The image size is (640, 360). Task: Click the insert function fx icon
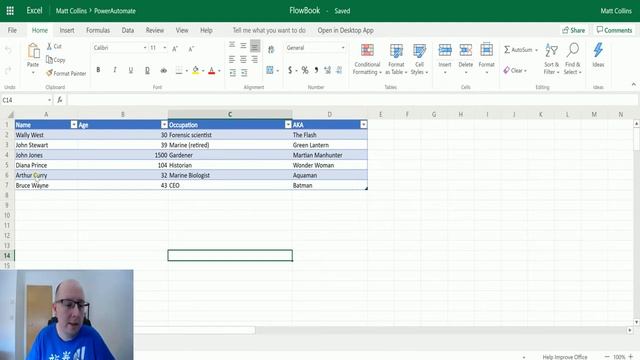[x=60, y=100]
